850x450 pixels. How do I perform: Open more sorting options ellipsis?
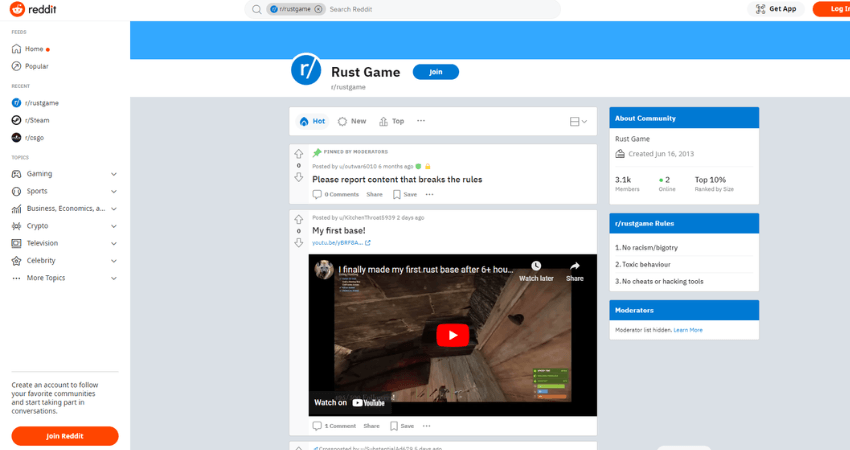click(x=421, y=121)
